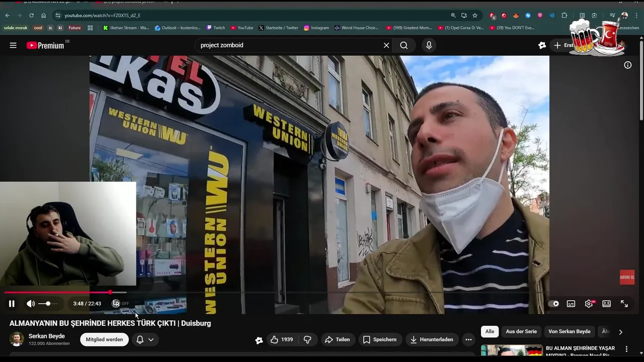Open the Outlook bookmark
This screenshot has height=362, width=644.
[178, 28]
